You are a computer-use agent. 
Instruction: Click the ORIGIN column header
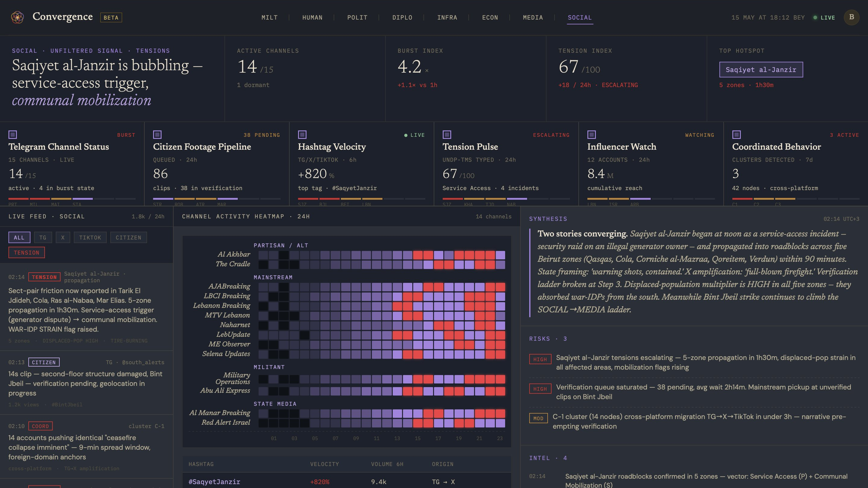(x=442, y=464)
